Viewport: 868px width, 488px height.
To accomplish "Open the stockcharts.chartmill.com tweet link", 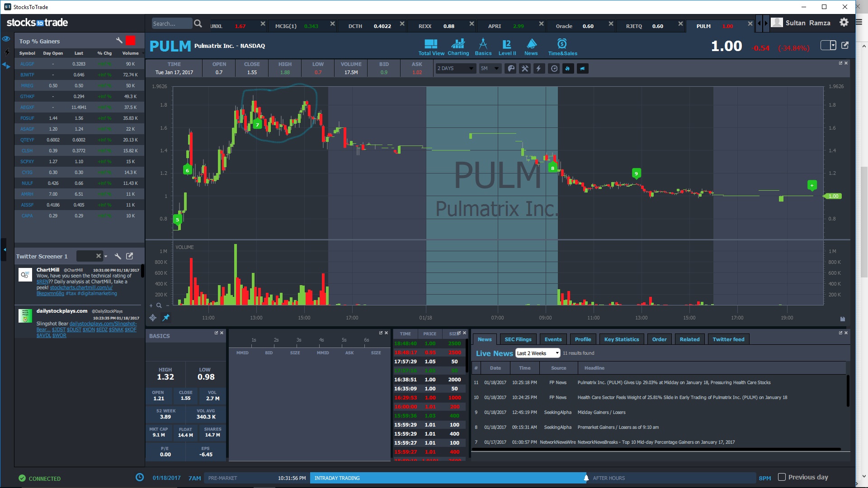I will pos(81,287).
